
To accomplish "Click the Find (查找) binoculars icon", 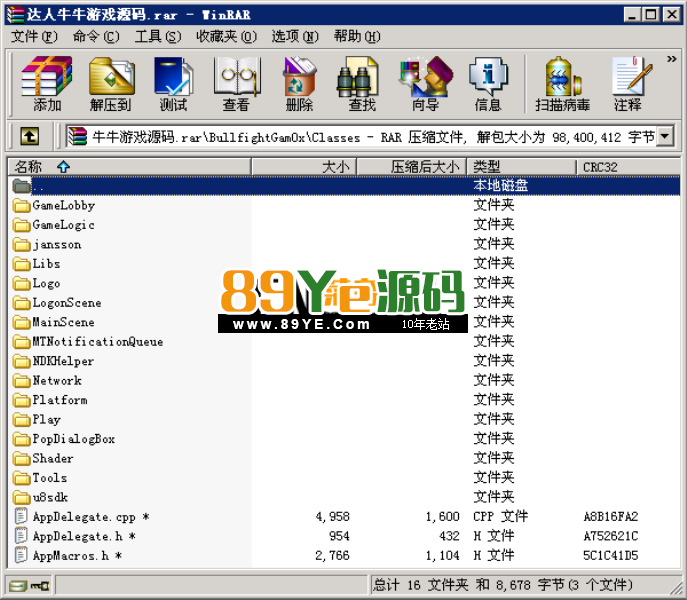I will 361,82.
